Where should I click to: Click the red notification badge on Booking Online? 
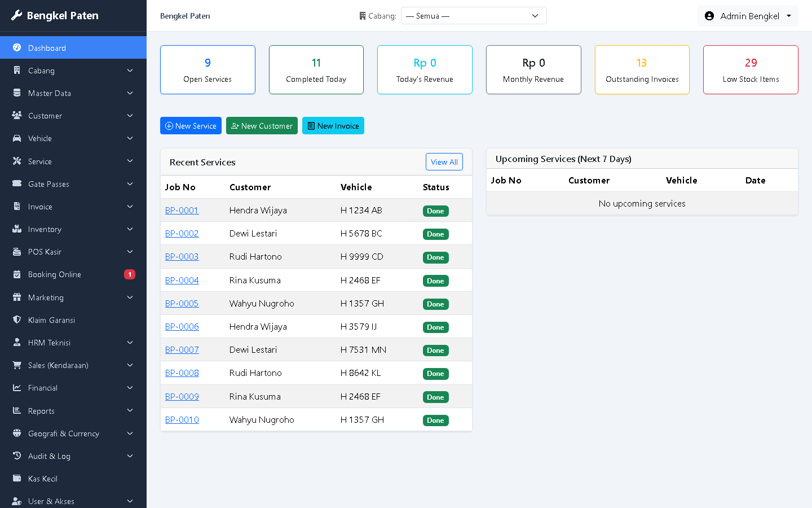pyautogui.click(x=130, y=274)
